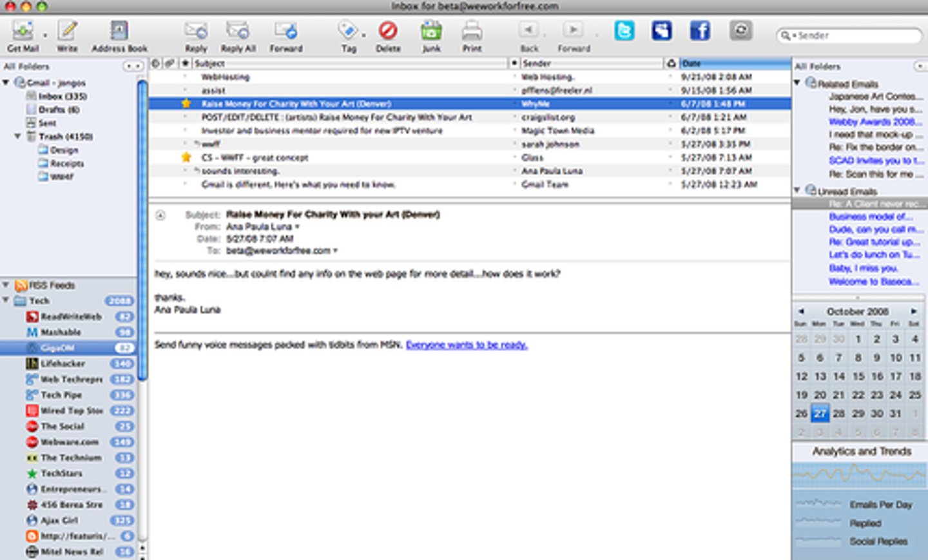Open the Get Mail dropdown arrow
Viewport: 928px width, 560px height.
tap(44, 34)
